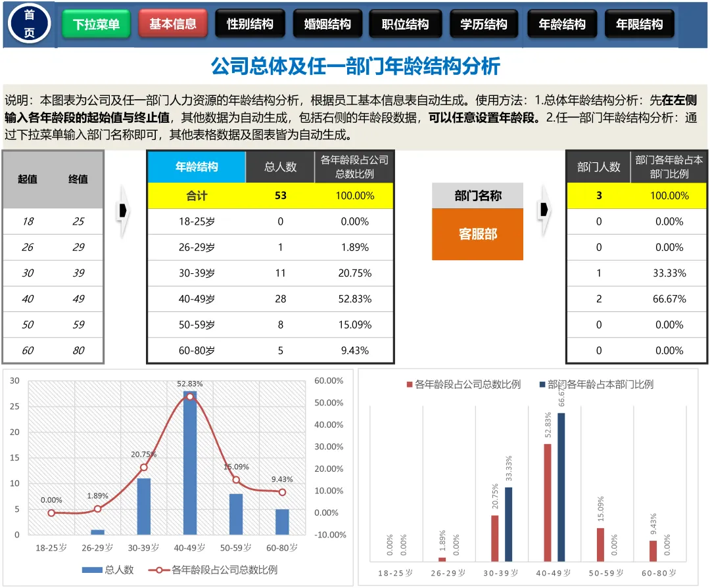This screenshot has width=710, height=588.
Task: Click the arrow icon beside 年龄结构 table
Action: 123,210
